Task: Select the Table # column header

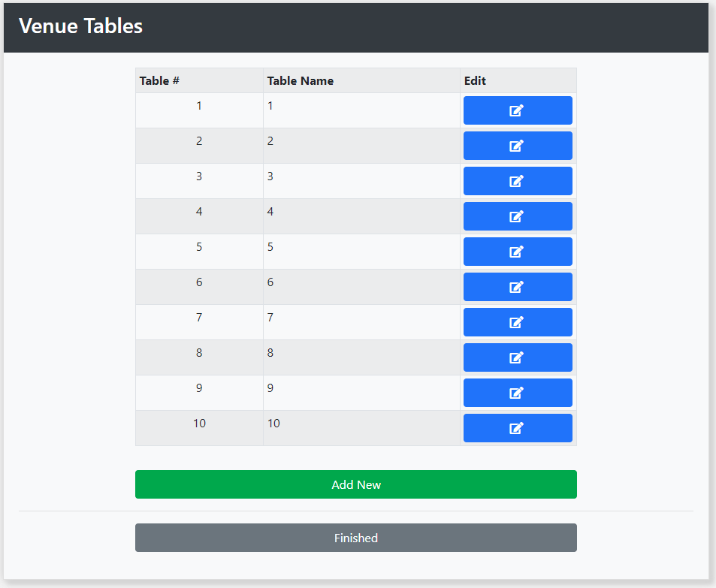Action: [200, 81]
